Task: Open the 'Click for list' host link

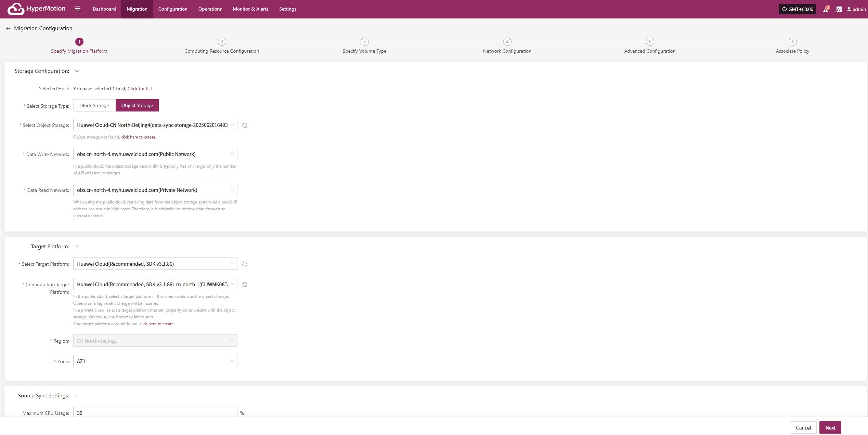Action: click(140, 89)
